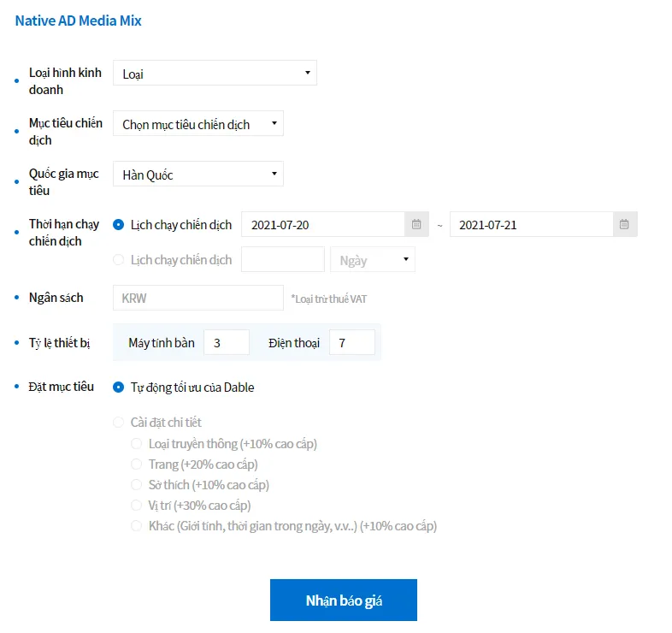Click the Máy tính bàn ratio field
Screen dimensions: 672x633
click(x=227, y=342)
